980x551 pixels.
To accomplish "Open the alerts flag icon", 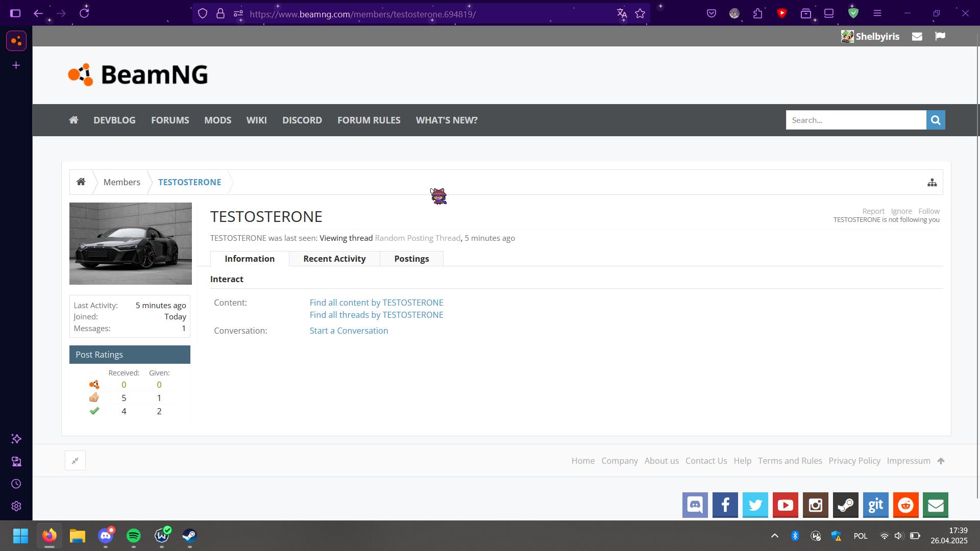I will pos(940,36).
